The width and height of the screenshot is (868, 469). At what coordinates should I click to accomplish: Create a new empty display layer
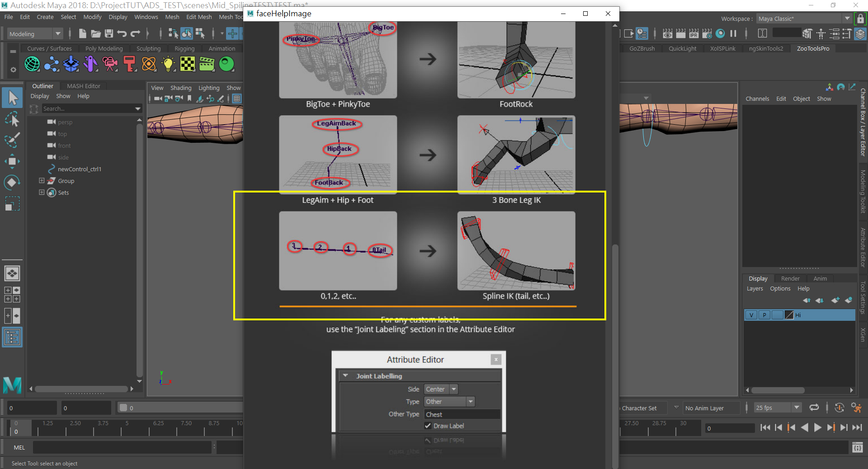click(835, 300)
